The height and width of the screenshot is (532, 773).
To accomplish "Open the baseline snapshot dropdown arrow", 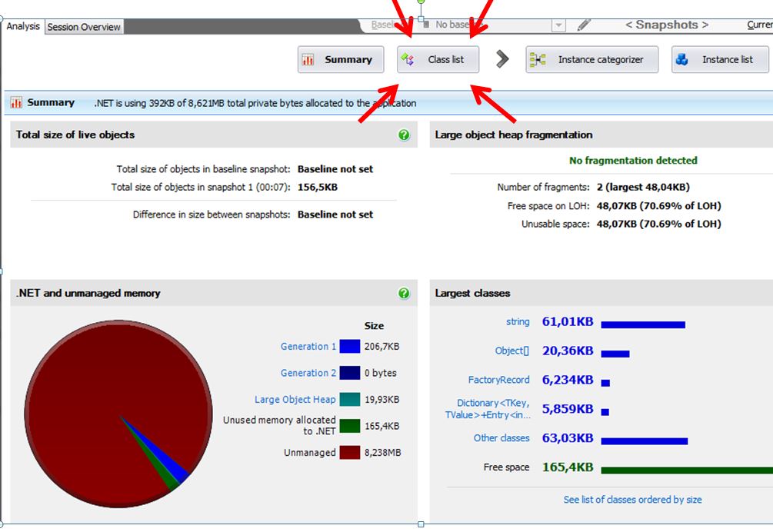I will 558,25.
